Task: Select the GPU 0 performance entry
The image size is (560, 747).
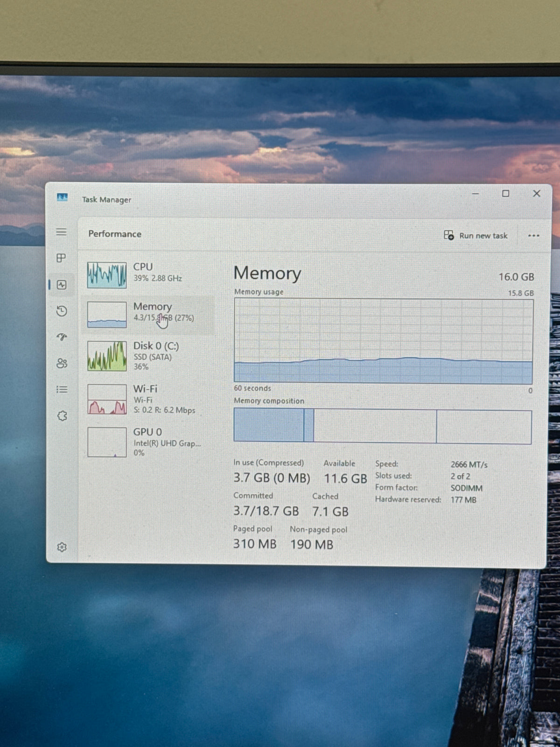Action: pyautogui.click(x=148, y=442)
